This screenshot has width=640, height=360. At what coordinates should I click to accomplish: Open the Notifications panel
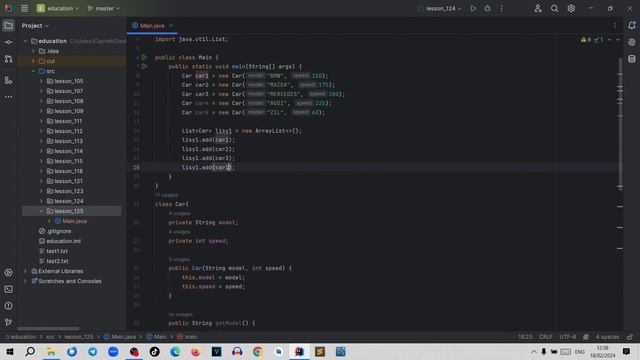click(x=631, y=26)
